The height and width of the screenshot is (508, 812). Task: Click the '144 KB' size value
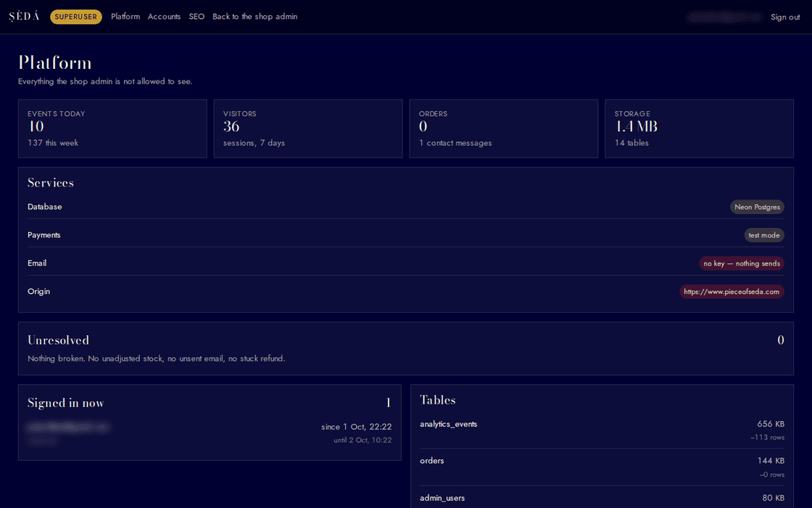tap(771, 460)
